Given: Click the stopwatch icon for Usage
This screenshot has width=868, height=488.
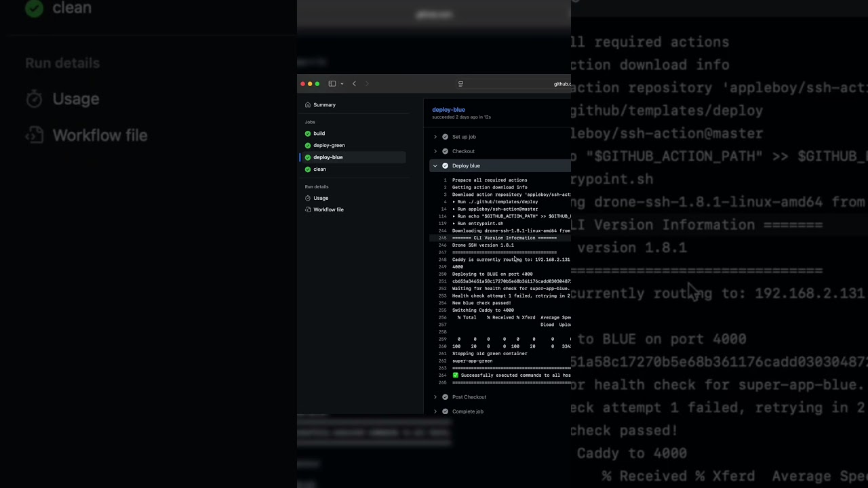Looking at the screenshot, I should coord(308,198).
